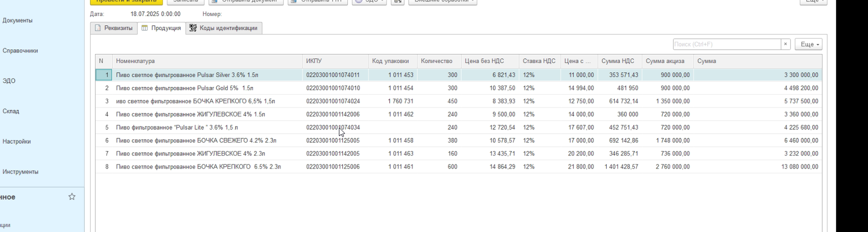Click the ИКПУ column header
The height and width of the screenshot is (232, 868).
(x=335, y=61)
